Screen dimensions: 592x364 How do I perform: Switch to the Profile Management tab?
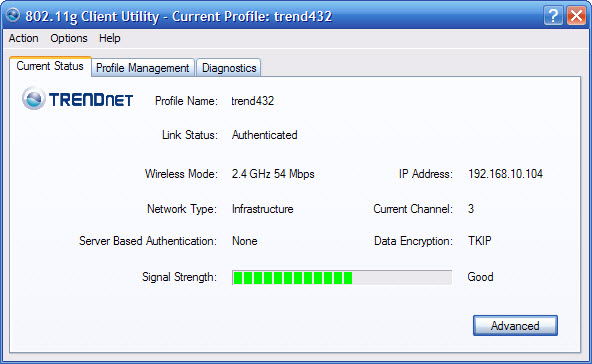click(x=143, y=68)
